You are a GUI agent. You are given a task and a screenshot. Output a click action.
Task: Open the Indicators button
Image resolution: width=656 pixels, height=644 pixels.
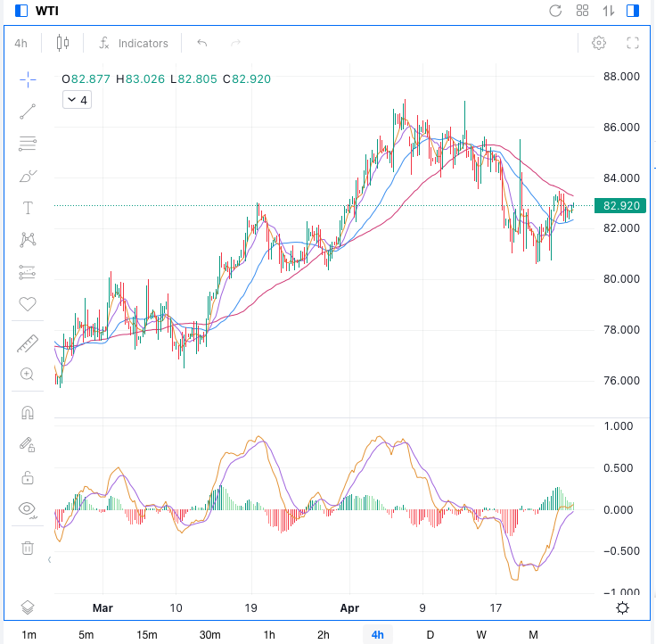coord(134,43)
